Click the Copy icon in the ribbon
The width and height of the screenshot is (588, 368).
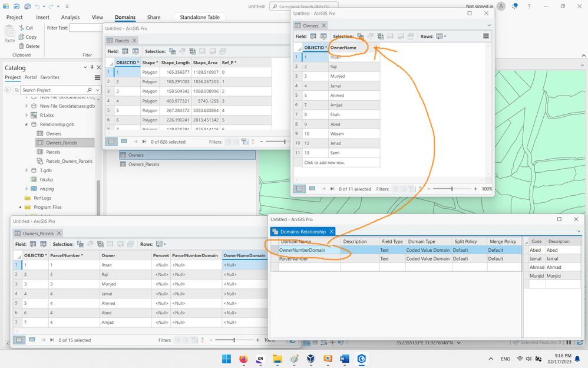(21, 37)
